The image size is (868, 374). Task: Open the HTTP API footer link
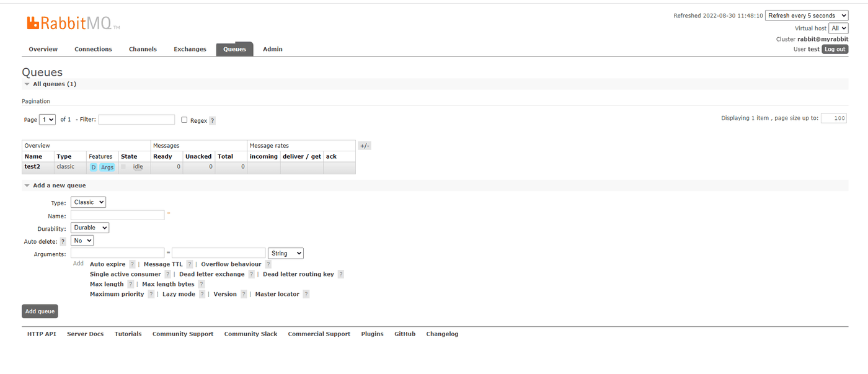[42, 334]
